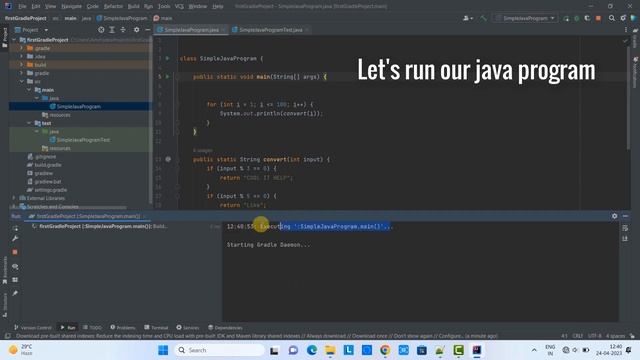This screenshot has width=640, height=360.
Task: Select SimpleJavaProgramTest in the project tree
Action: 80,140
